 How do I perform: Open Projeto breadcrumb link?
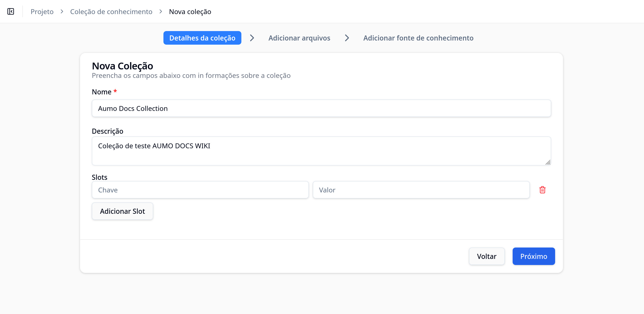click(42, 11)
